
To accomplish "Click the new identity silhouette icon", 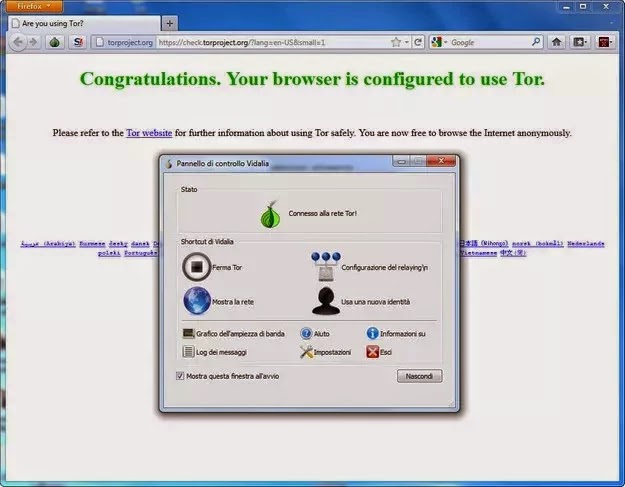I will (x=326, y=301).
